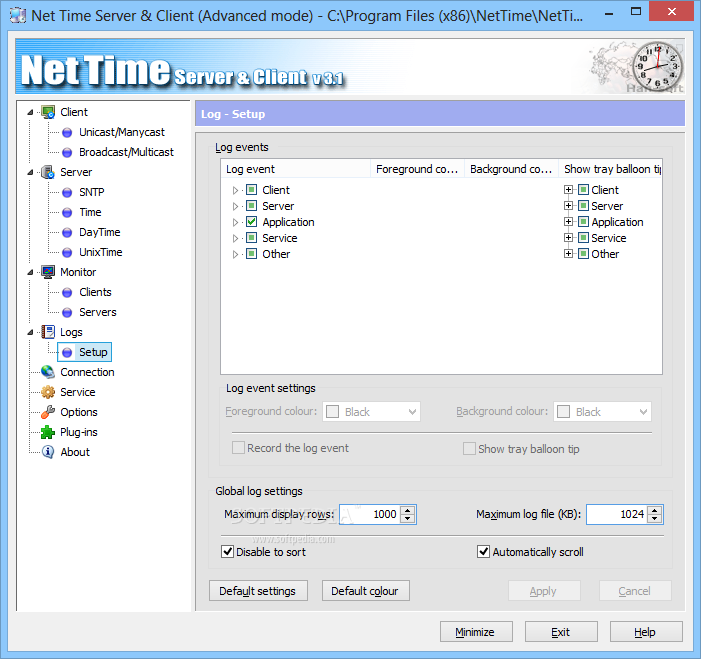Click the Plug-ins puzzle piece icon
Viewport: 701px width, 659px height.
point(48,432)
